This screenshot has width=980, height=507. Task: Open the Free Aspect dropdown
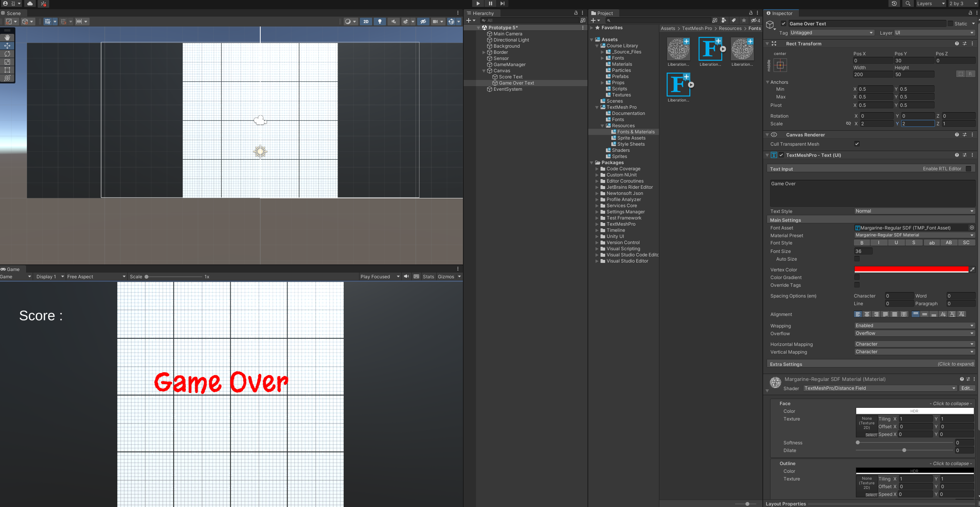96,277
